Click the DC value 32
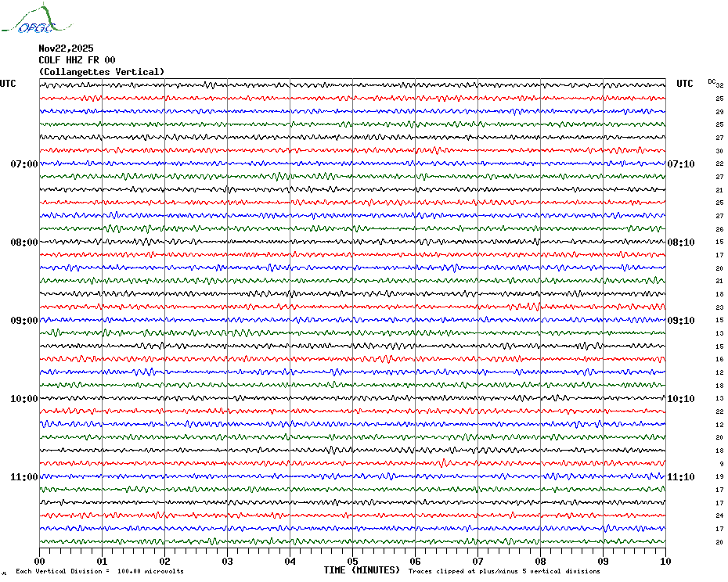Screen dimensions: 728x582 719,85
